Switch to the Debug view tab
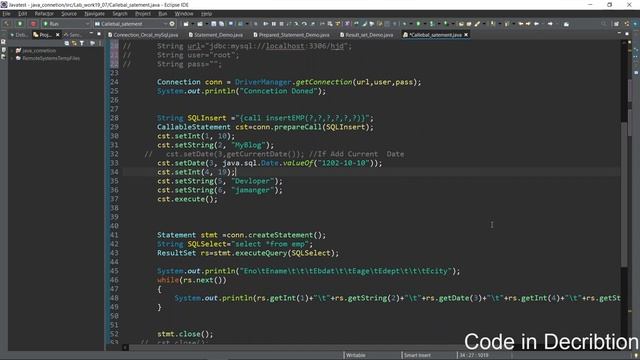The width and height of the screenshot is (640, 360). [19, 35]
